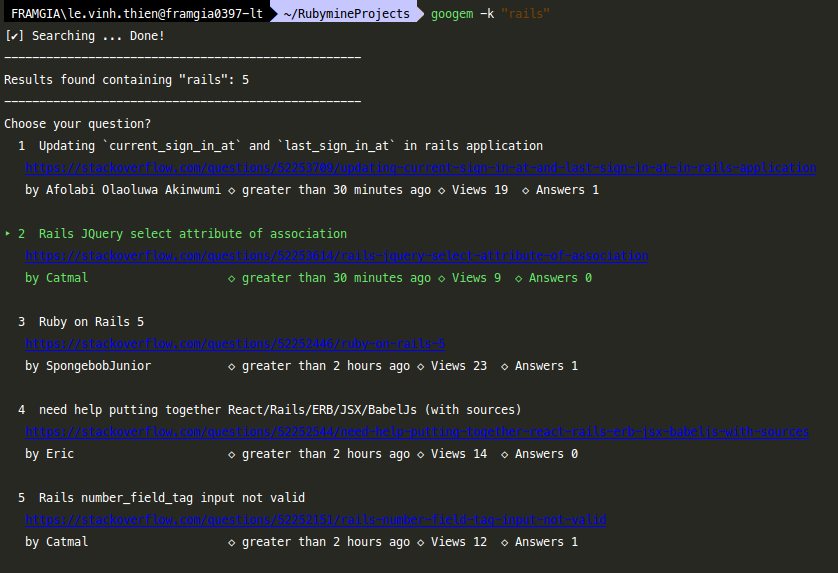Click author name Afolabi Olaoluwa Akinwumi
The width and height of the screenshot is (838, 573).
point(133,190)
